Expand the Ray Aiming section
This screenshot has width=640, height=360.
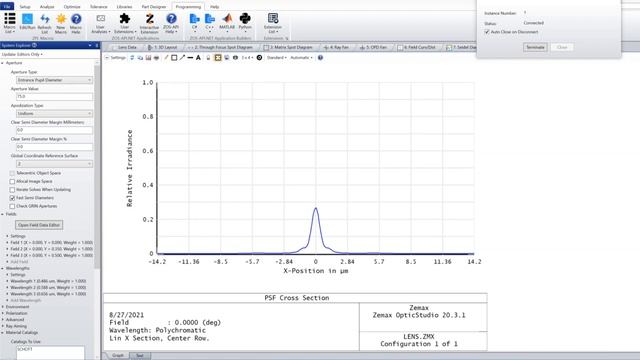point(2,326)
